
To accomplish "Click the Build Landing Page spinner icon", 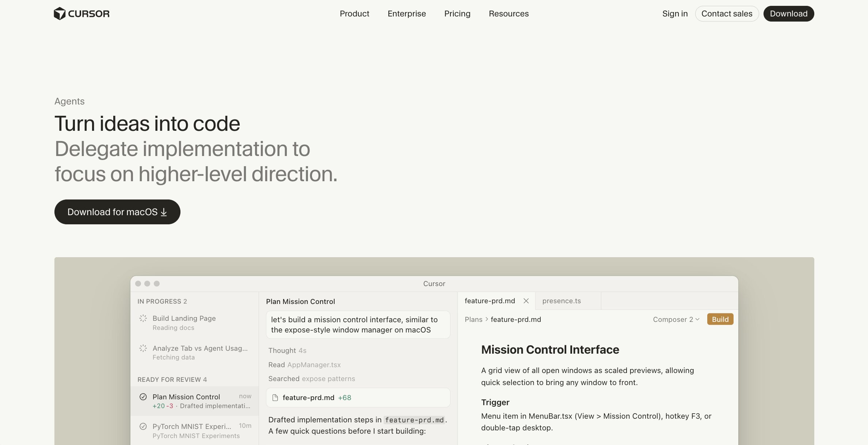I will click(143, 318).
